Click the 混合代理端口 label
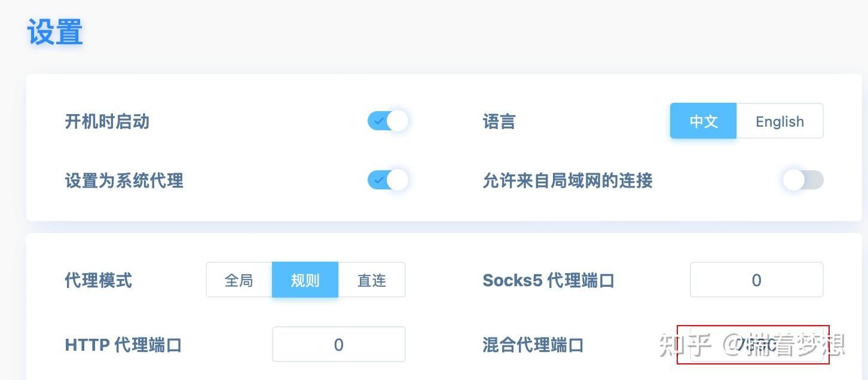Image resolution: width=868 pixels, height=380 pixels. [533, 345]
